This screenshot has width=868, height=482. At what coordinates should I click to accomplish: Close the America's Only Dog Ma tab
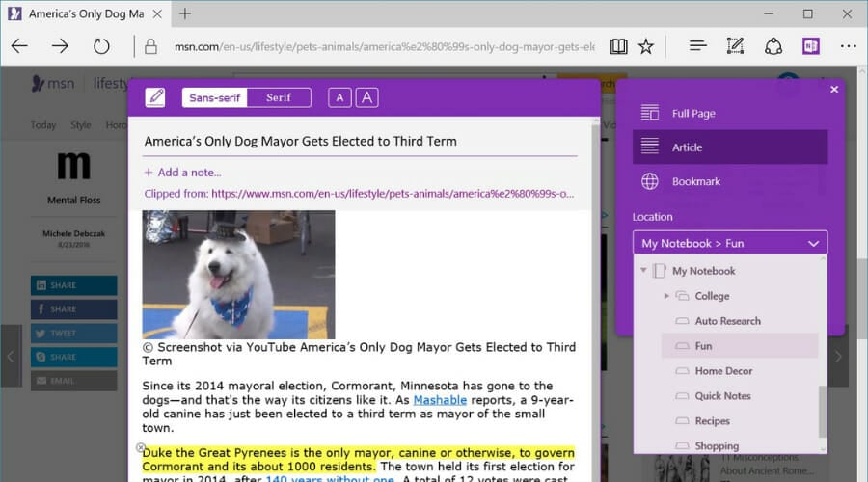pos(157,13)
